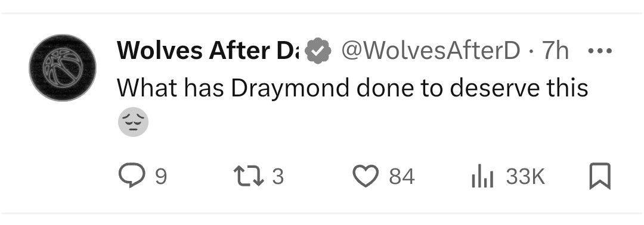Click the word Draymond in the tweet
The height and width of the screenshot is (225, 644).
click(x=290, y=89)
